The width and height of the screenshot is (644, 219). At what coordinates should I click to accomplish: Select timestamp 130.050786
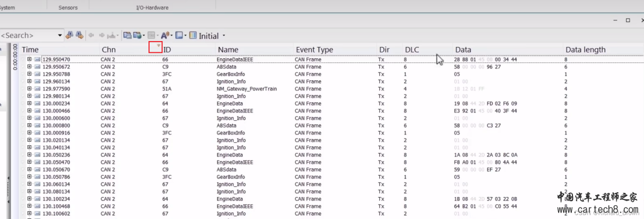tap(56, 177)
